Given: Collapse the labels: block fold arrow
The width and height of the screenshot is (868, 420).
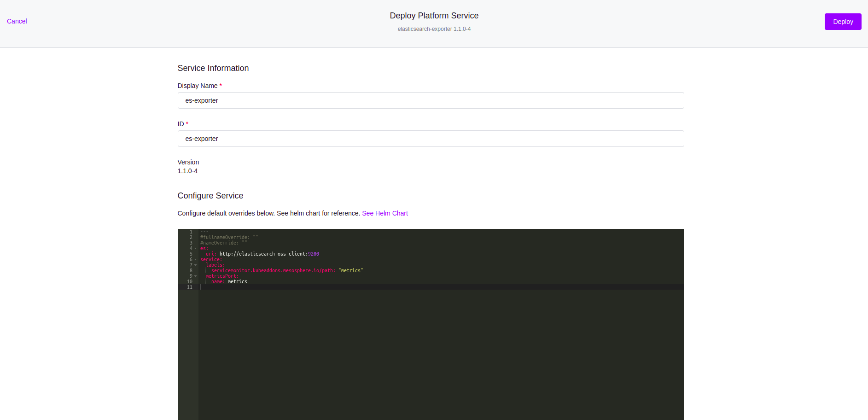Looking at the screenshot, I should point(196,265).
